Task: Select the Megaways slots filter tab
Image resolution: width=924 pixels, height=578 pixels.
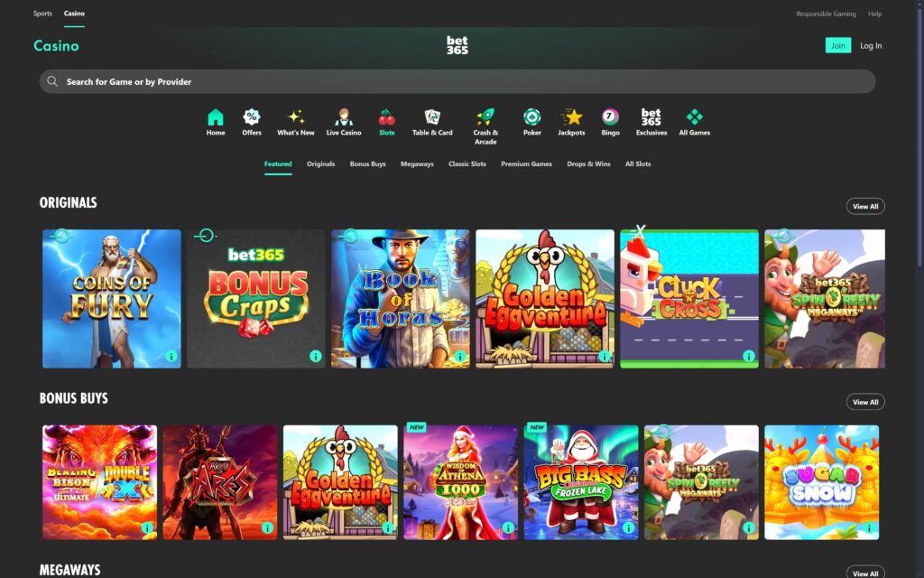Action: click(x=417, y=163)
